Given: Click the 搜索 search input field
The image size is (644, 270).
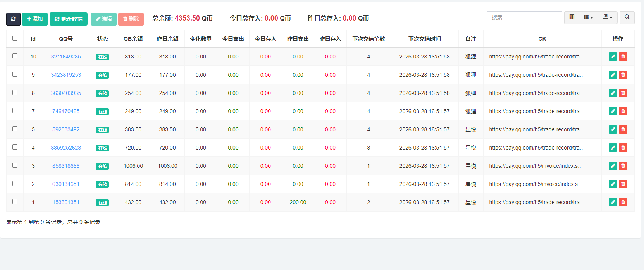Looking at the screenshot, I should 524,17.
